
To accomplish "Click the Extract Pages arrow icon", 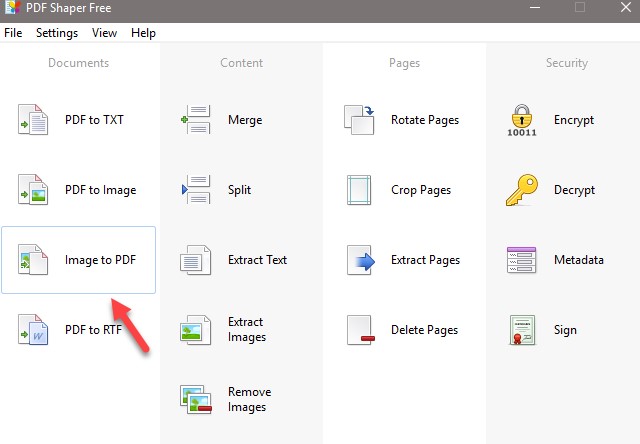I will (359, 260).
